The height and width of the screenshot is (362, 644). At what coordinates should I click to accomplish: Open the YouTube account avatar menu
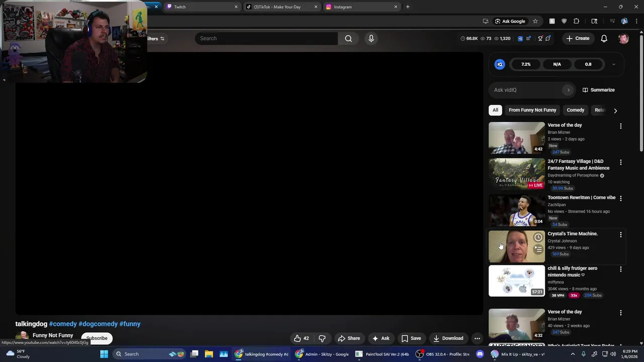tap(623, 38)
